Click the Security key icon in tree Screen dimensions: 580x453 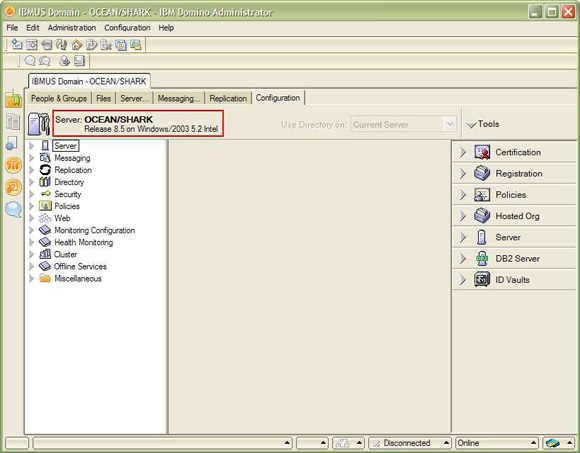point(45,194)
